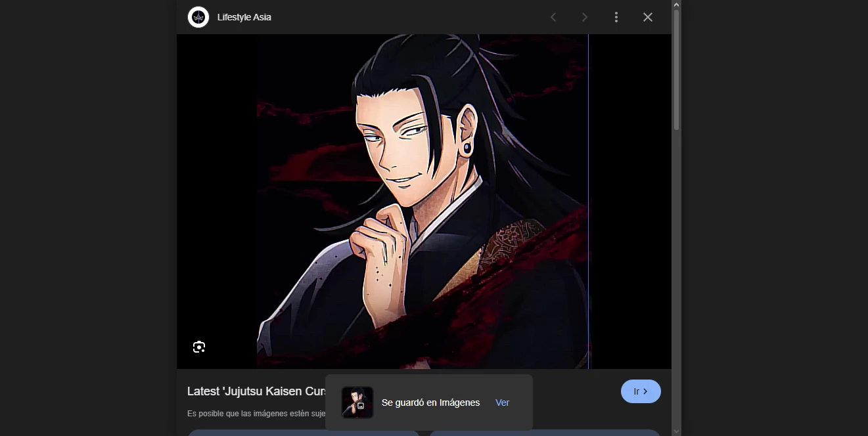The height and width of the screenshot is (436, 868).
Task: Open the three-dot more options menu
Action: [616, 17]
